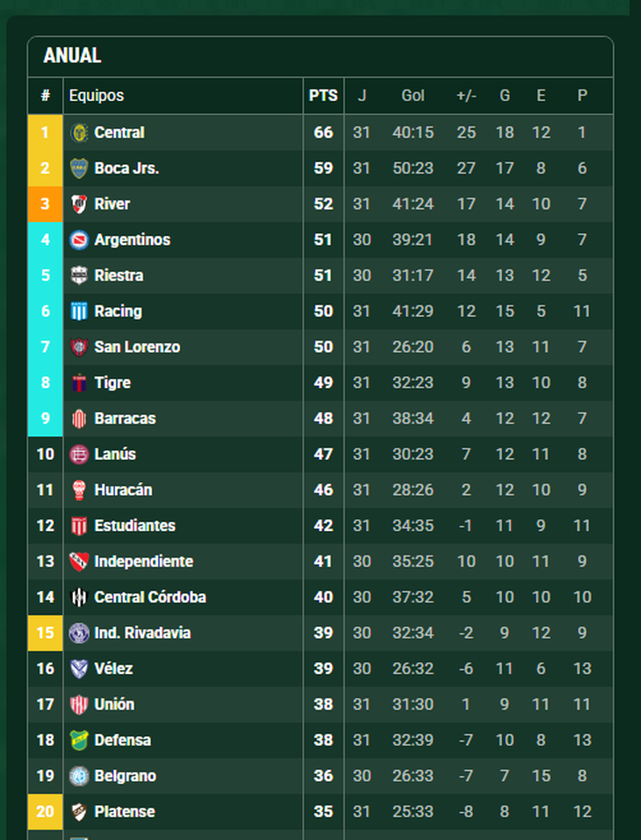
Task: Click the Defensa crest icon
Action: coord(79,740)
